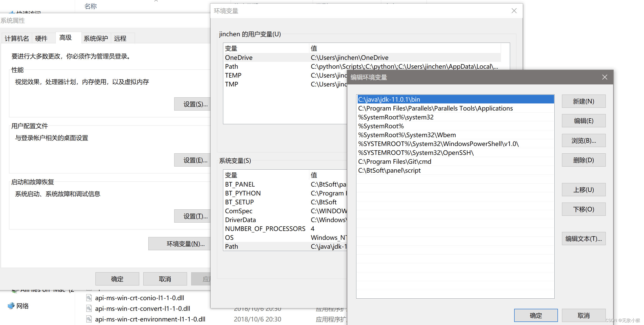Select the api-ms-win-crt-conio-l1-1-0.dll file icon
This screenshot has width=644, height=325.
[89, 298]
